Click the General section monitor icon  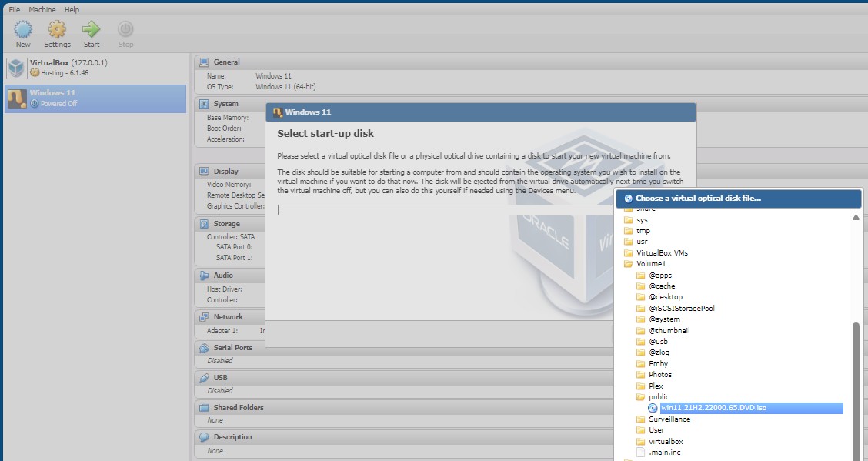click(x=204, y=62)
